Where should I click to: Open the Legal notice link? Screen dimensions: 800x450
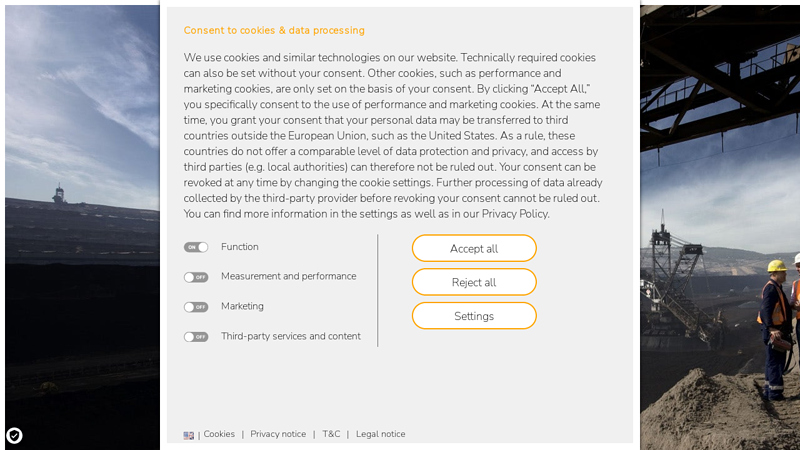pos(380,434)
